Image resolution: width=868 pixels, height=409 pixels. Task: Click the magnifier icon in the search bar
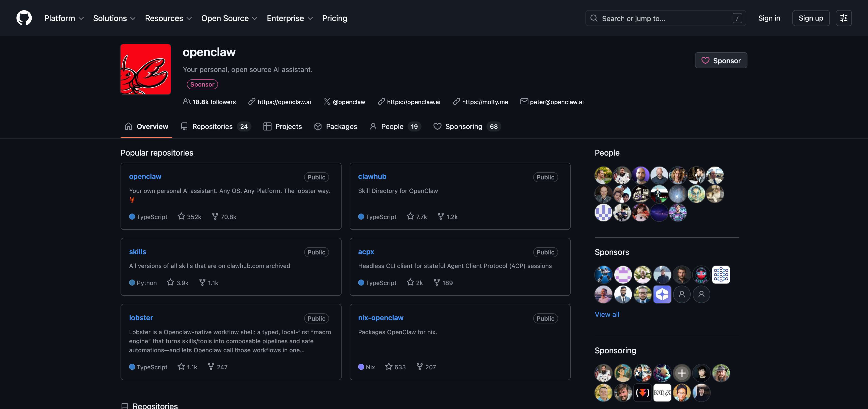(594, 18)
